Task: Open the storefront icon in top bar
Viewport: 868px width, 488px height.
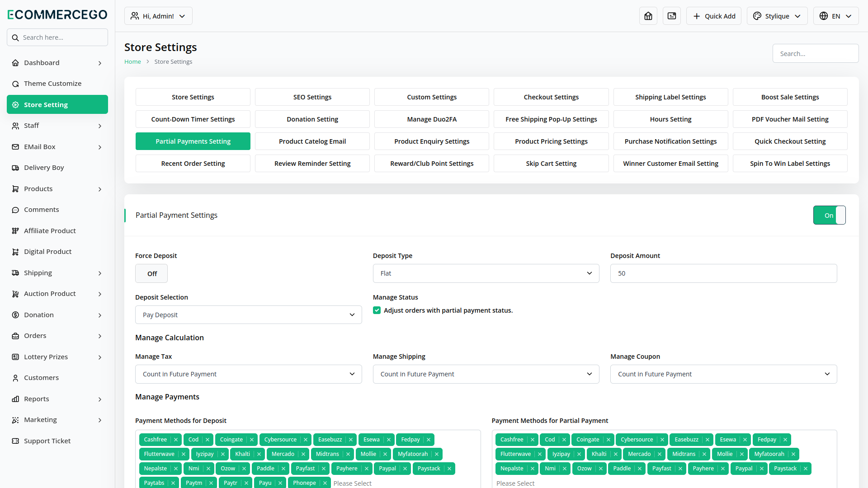Action: pyautogui.click(x=648, y=16)
